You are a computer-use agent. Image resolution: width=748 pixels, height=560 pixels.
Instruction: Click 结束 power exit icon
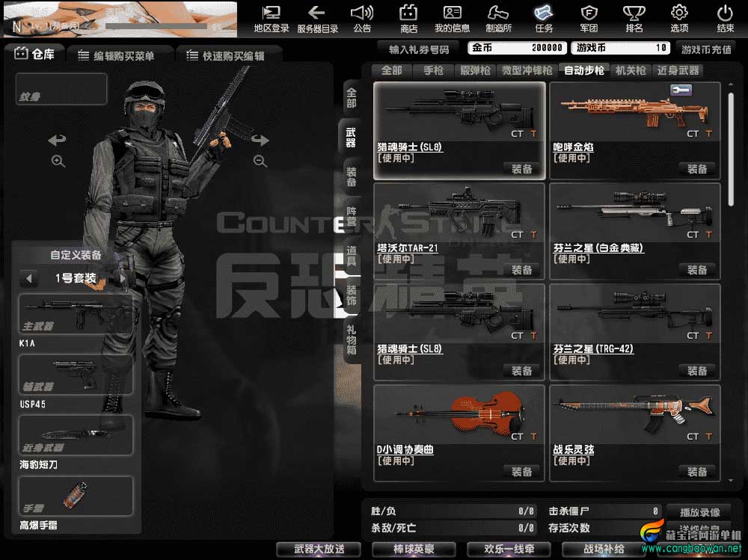(x=725, y=19)
